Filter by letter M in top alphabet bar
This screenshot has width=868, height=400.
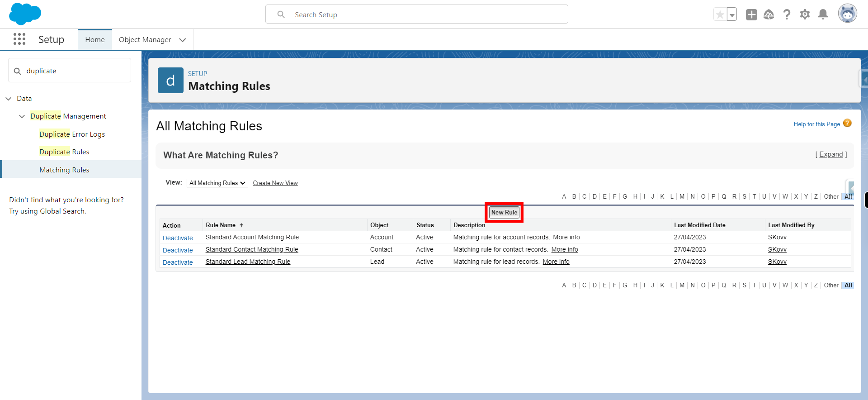click(x=682, y=196)
